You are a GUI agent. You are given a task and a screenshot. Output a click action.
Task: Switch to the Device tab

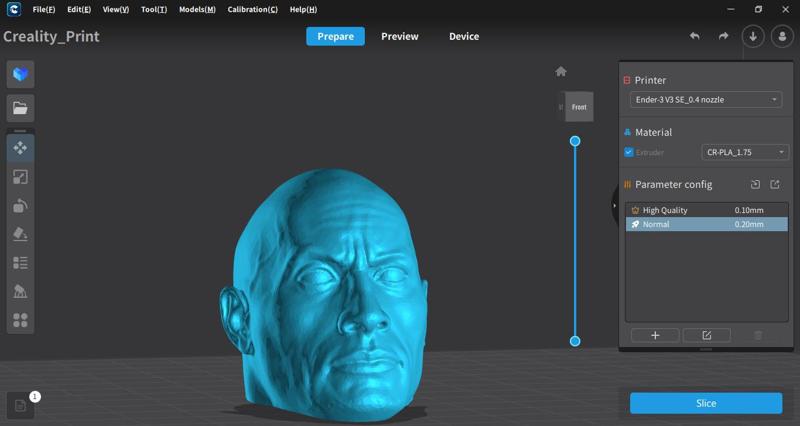coord(464,36)
